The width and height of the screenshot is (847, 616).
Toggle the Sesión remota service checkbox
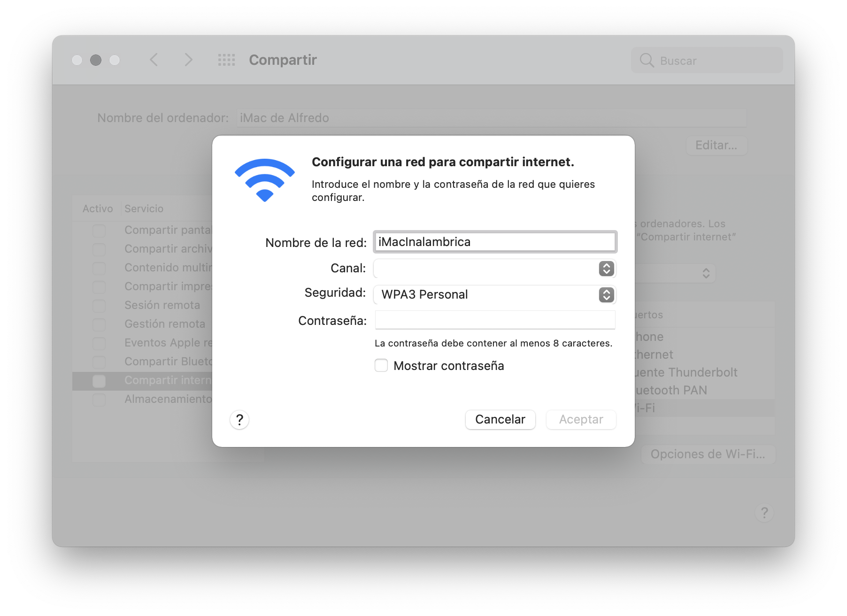click(x=99, y=305)
